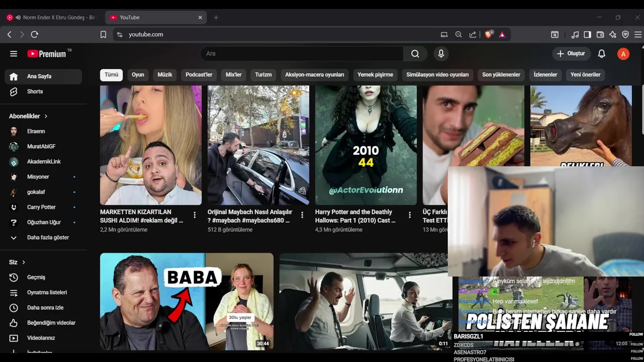Select the Son yüklenenler chip
The image size is (644, 362).
point(501,74)
